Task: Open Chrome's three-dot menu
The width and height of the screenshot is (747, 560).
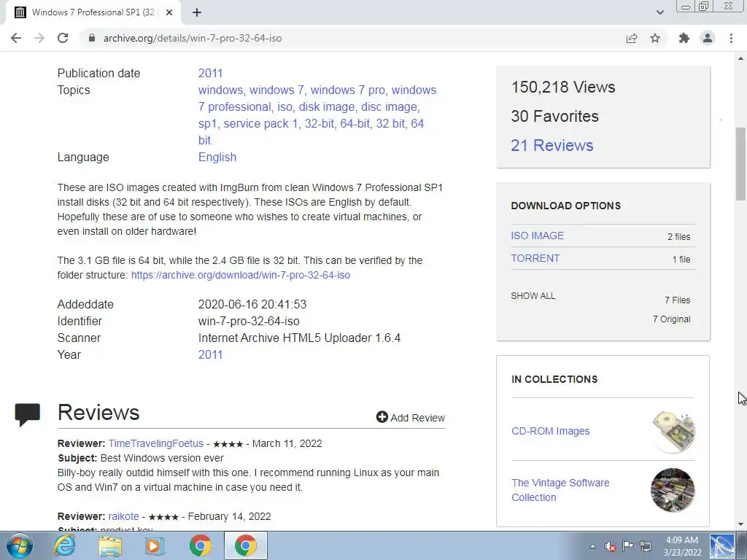Action: [x=731, y=38]
